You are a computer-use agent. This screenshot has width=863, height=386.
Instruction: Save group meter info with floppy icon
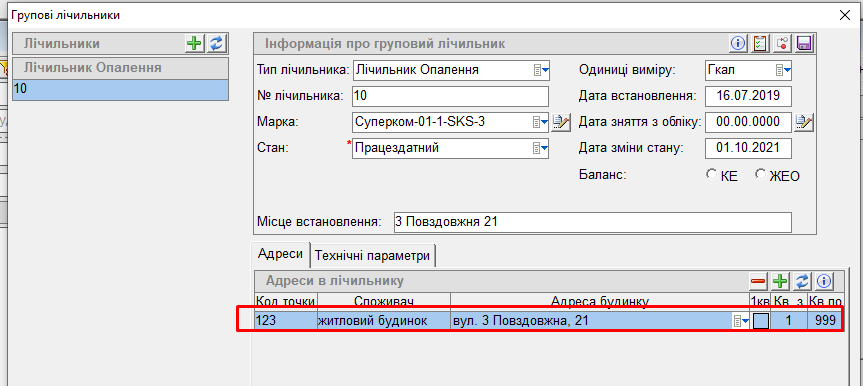pos(804,44)
